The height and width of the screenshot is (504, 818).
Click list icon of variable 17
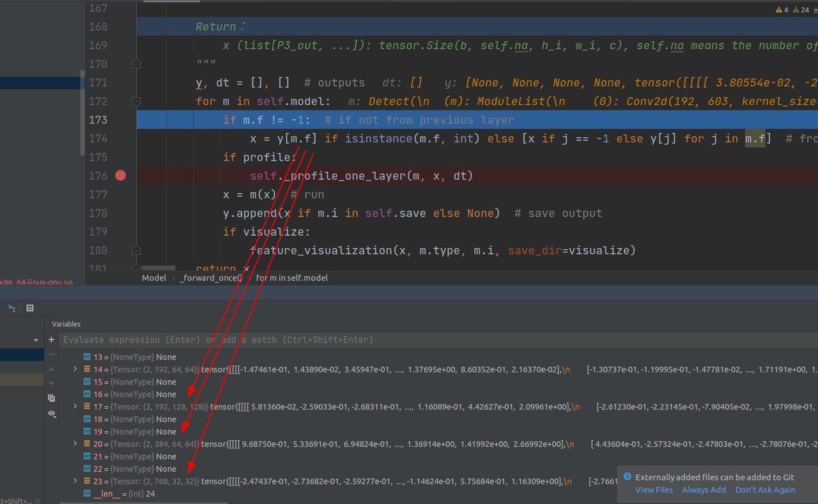click(x=87, y=406)
